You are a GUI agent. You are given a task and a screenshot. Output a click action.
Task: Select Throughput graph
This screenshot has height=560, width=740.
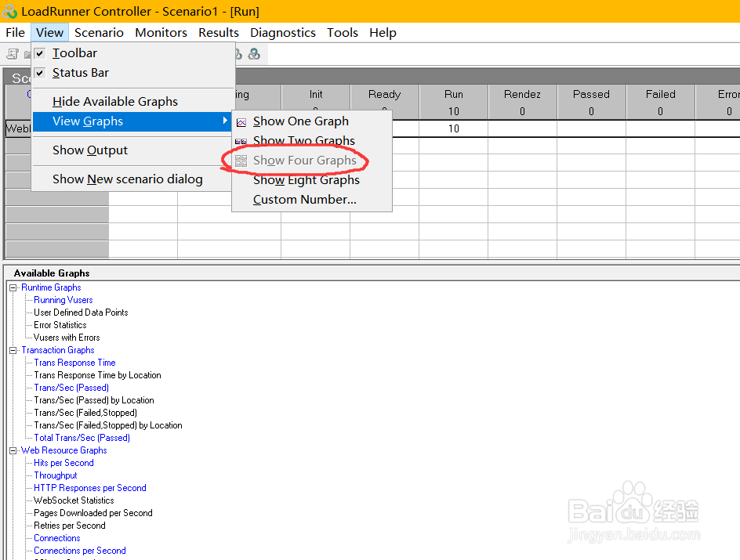[x=55, y=475]
